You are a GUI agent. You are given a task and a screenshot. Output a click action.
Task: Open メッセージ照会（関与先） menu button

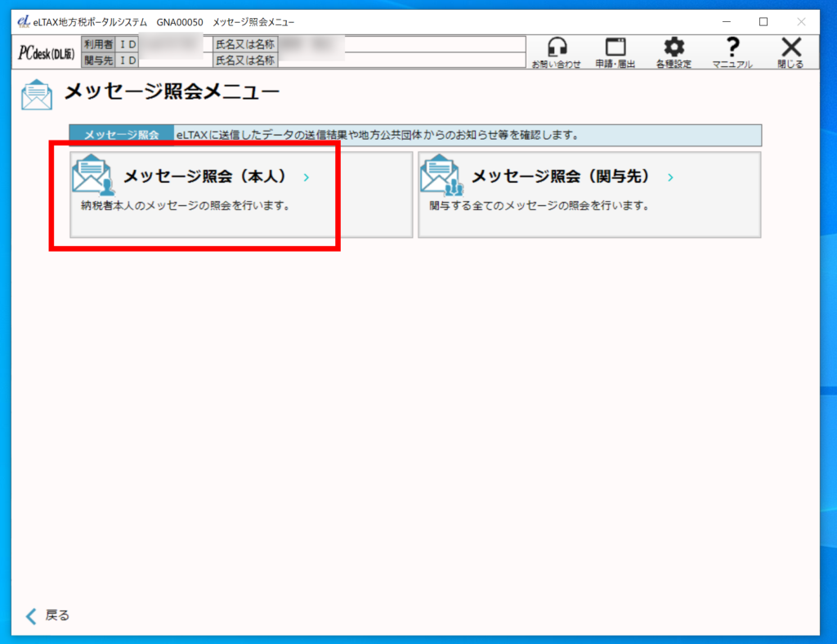[589, 195]
